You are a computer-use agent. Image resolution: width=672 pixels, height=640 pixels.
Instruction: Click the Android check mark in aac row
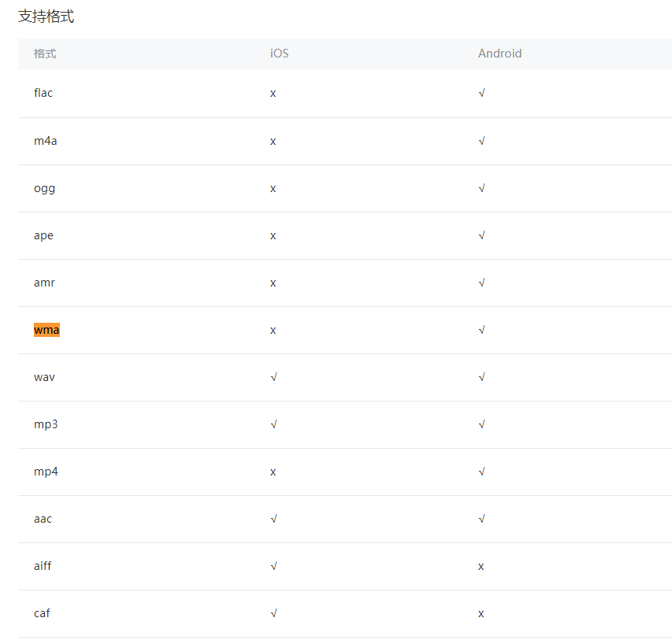[x=481, y=519]
